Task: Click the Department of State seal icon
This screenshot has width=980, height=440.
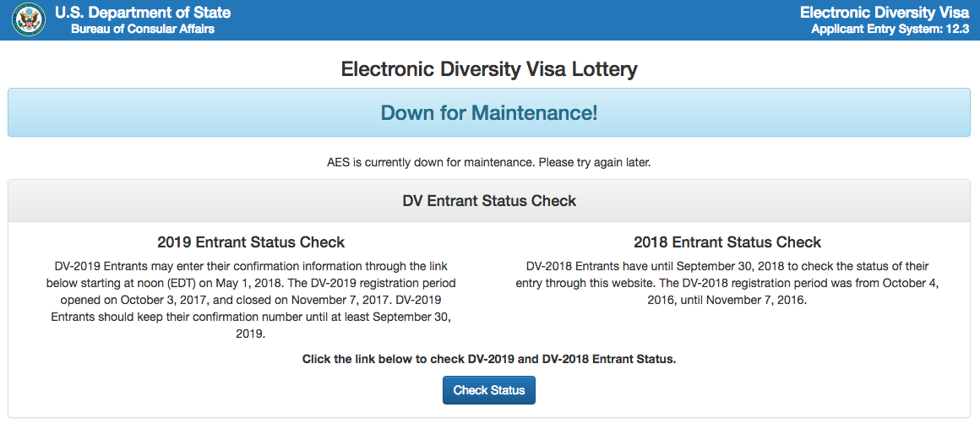Action: click(x=28, y=20)
